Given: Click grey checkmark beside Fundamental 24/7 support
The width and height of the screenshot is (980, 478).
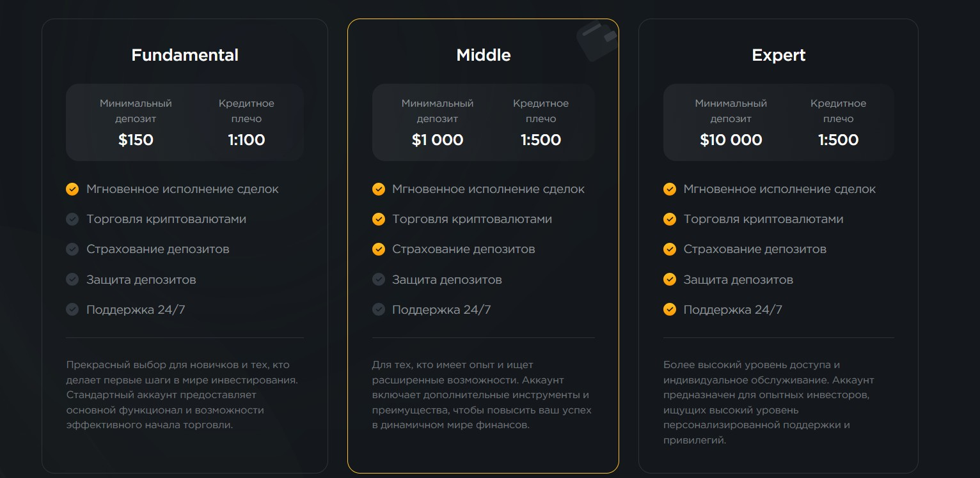Looking at the screenshot, I should coord(72,309).
